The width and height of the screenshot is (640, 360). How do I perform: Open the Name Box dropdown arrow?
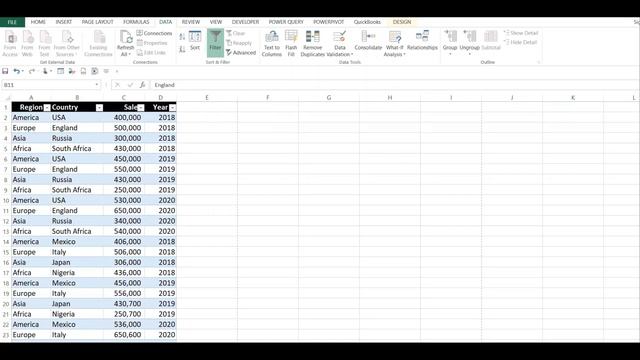tap(97, 85)
